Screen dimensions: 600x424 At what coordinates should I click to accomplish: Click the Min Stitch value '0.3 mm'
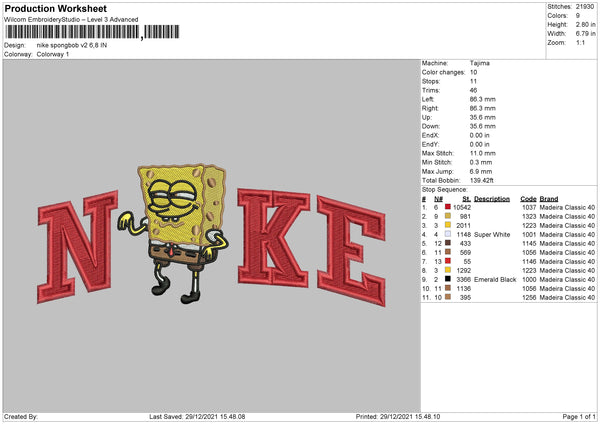pos(481,162)
